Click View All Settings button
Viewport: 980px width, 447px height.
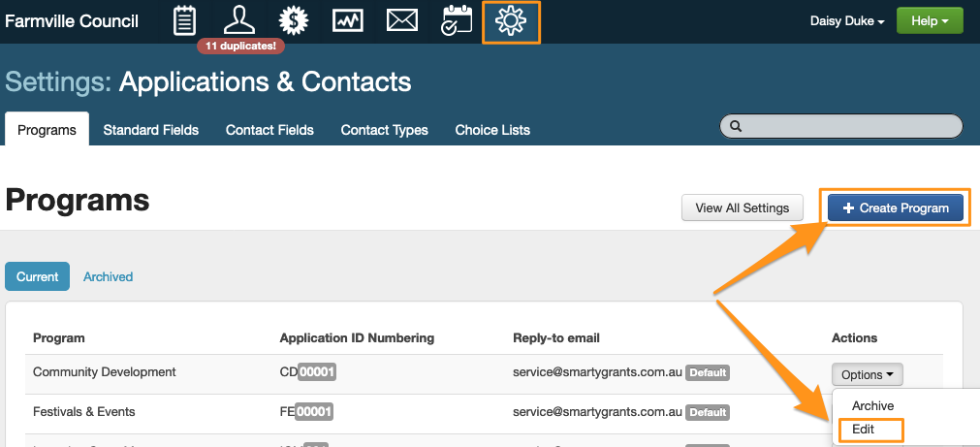click(x=743, y=208)
